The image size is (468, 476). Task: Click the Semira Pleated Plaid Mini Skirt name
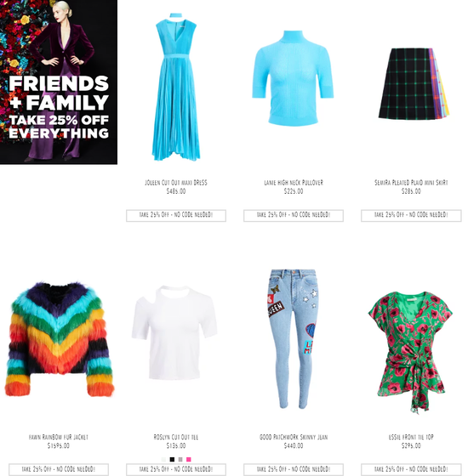[411, 183]
